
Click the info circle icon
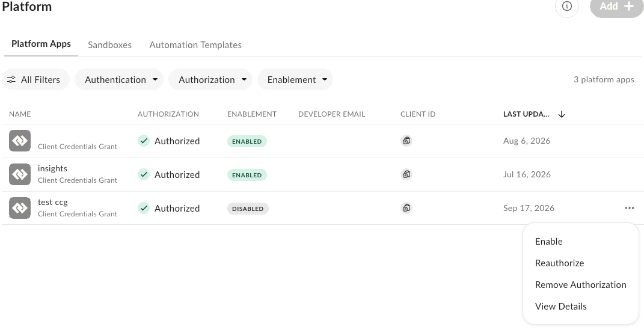[567, 6]
